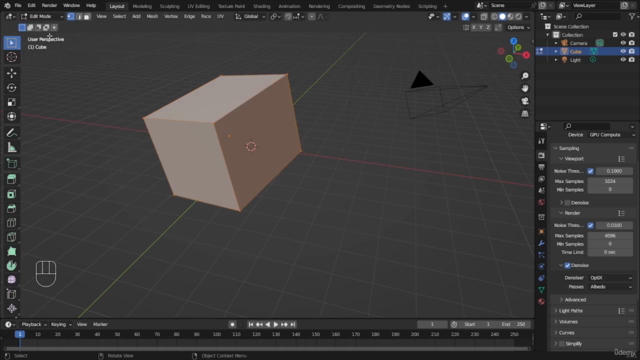Open the Global orientation dropdown
This screenshot has width=640, height=360.
click(250, 17)
